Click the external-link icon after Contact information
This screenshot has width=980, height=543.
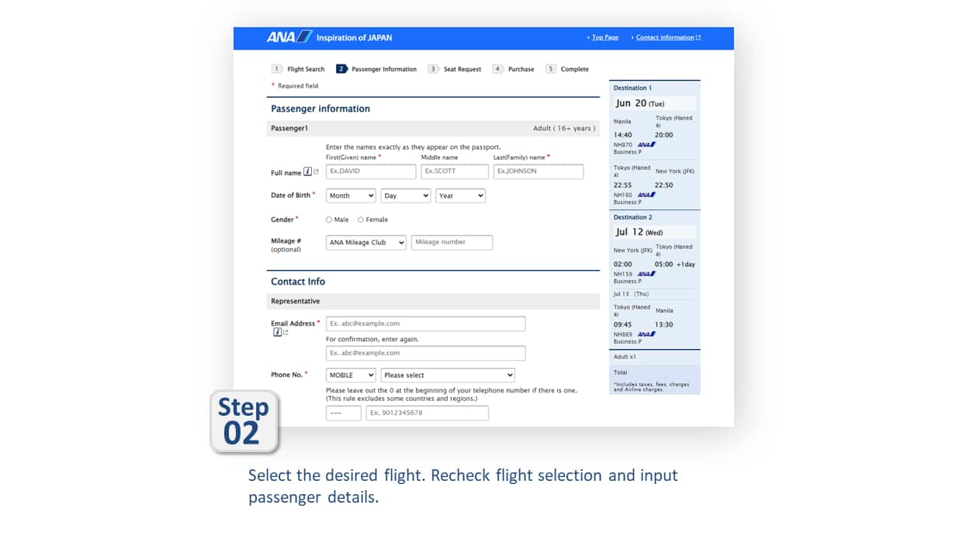pyautogui.click(x=698, y=36)
